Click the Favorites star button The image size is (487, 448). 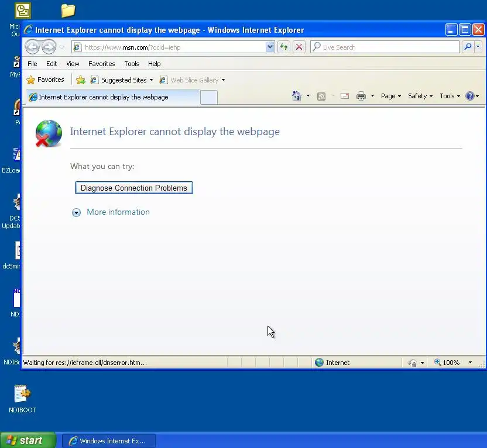coord(46,80)
